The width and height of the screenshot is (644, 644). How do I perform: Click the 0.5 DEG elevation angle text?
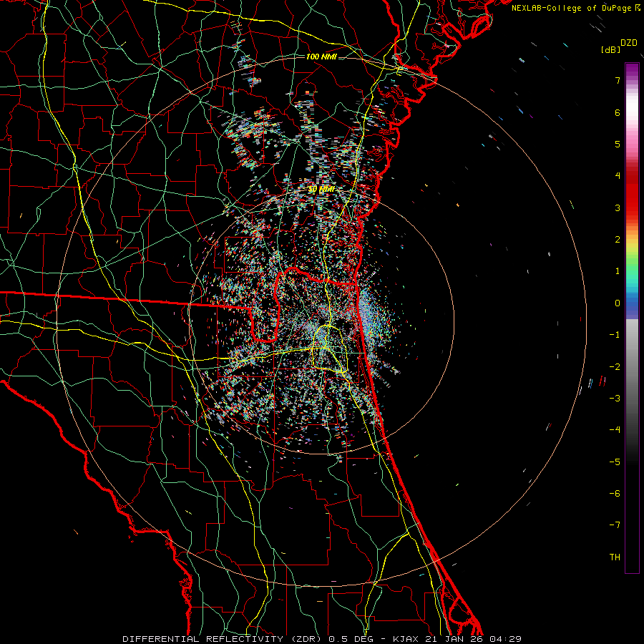[351, 639]
